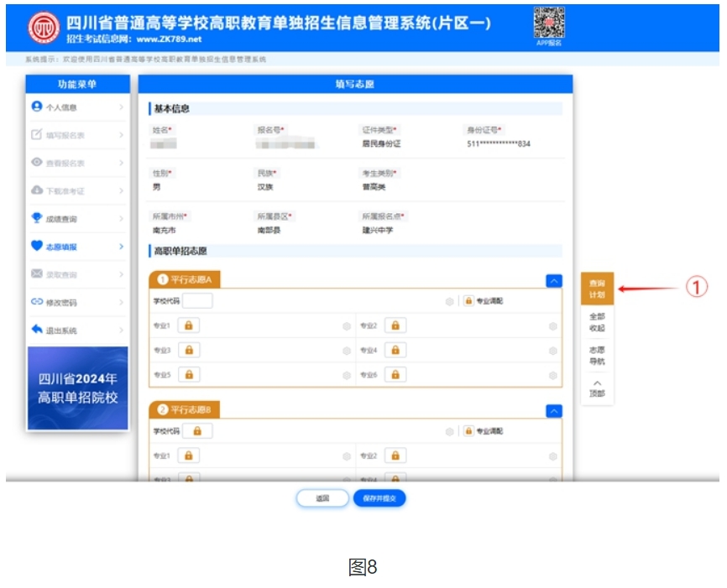727x588 pixels.
Task: Click the 学校代码 input field in 平行志愿A
Action: (197, 301)
